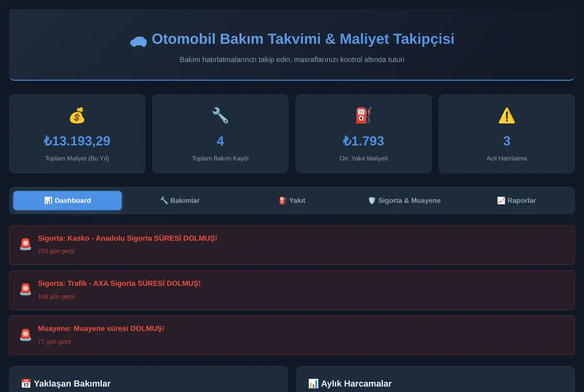Click the siren icon on Kasko alert
Image resolution: width=584 pixels, height=392 pixels.
[x=25, y=244]
